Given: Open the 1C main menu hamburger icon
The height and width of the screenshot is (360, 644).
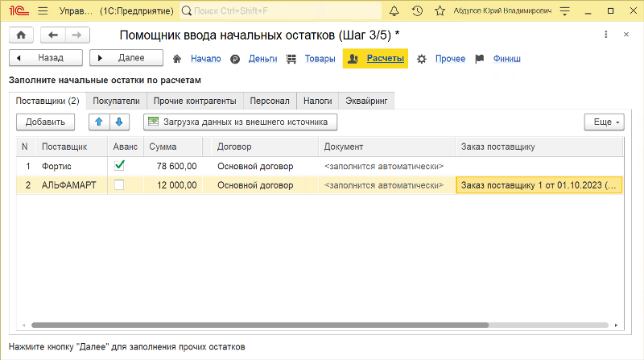Looking at the screenshot, I should (x=43, y=11).
